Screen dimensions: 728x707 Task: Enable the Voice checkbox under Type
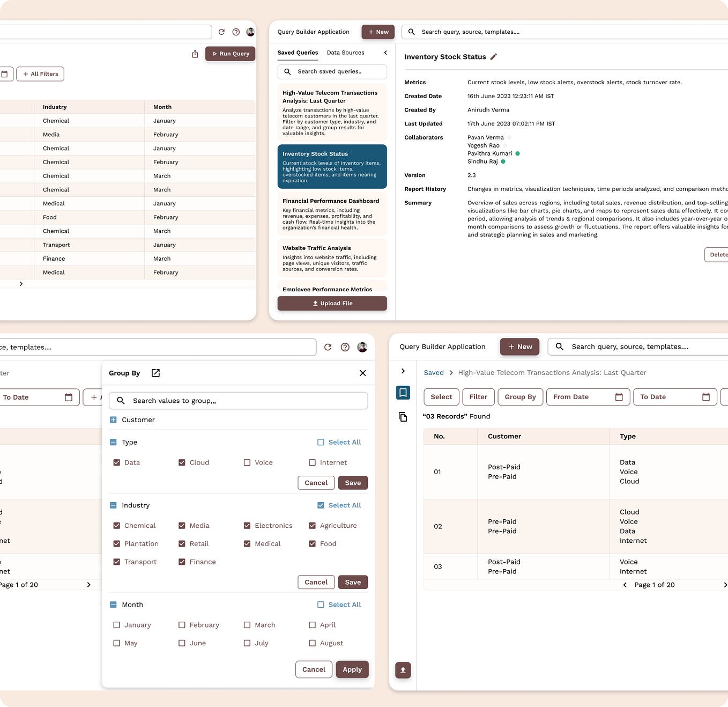[x=247, y=462]
